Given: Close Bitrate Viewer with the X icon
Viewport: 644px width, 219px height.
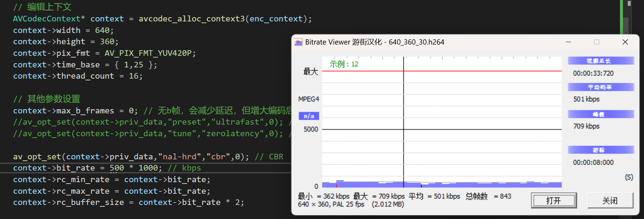Looking at the screenshot, I should 625,42.
